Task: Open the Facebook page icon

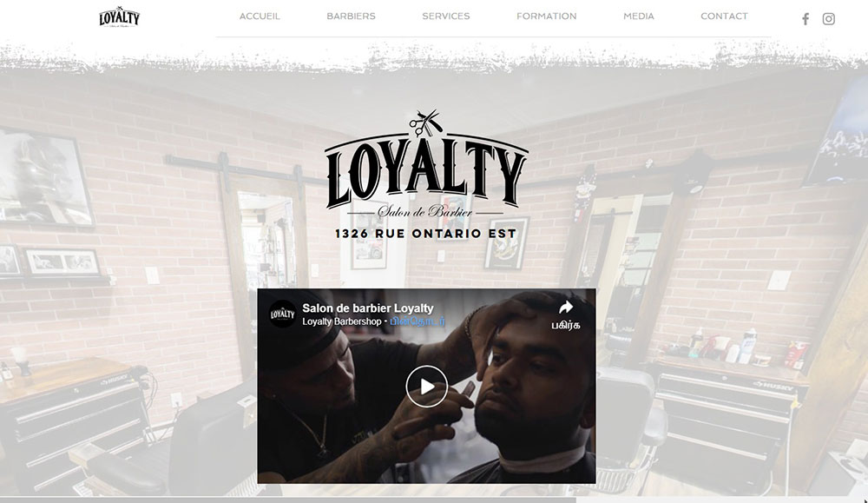Action: pos(806,19)
